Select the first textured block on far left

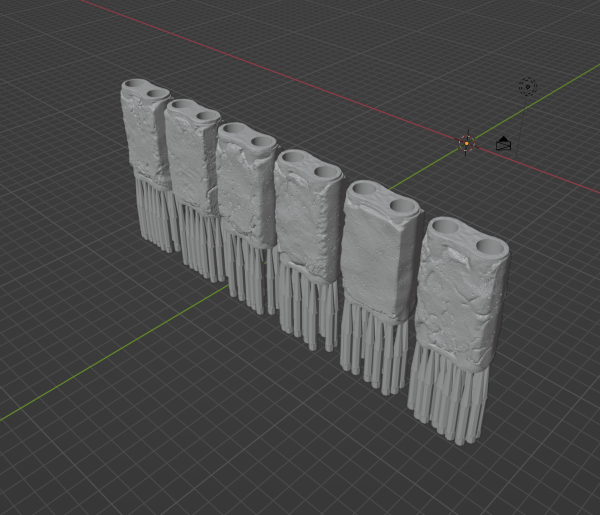[x=143, y=130]
